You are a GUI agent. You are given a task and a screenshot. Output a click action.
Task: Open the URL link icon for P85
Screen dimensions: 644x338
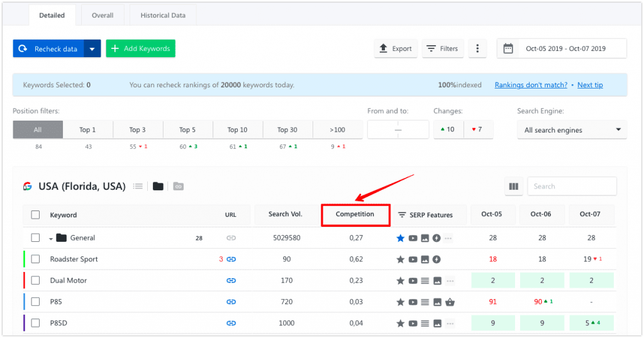pyautogui.click(x=231, y=302)
